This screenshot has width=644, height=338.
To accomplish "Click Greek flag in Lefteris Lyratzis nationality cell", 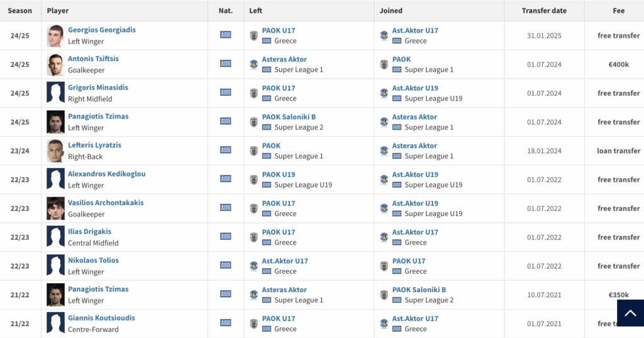I will click(x=226, y=150).
